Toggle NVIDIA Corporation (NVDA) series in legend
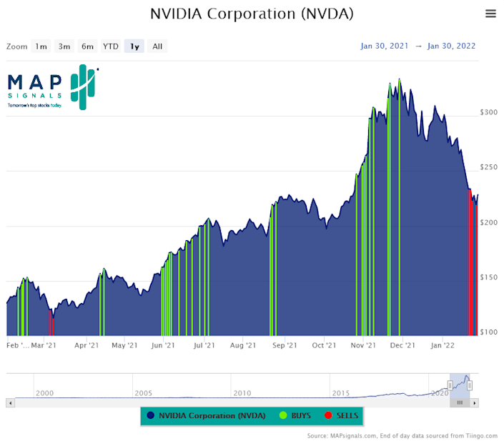Screen dimensions: 504x441 click(206, 415)
